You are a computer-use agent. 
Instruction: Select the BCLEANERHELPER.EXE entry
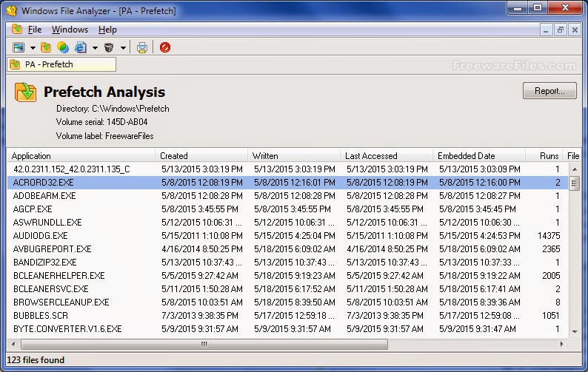click(x=59, y=276)
